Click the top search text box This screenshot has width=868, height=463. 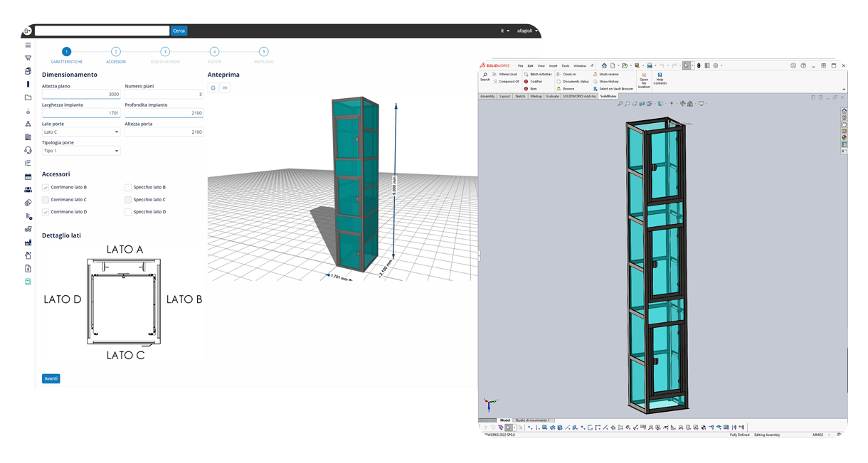(x=102, y=31)
